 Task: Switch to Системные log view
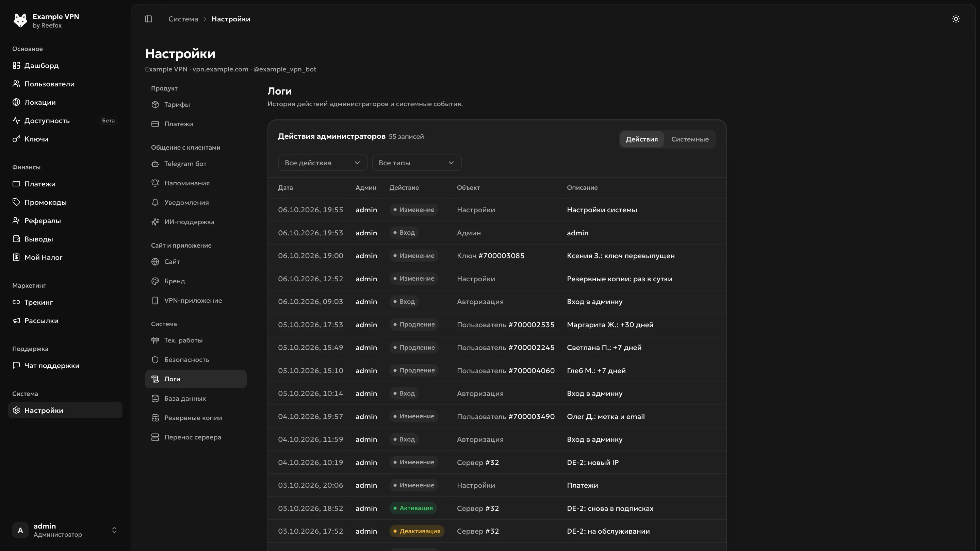690,139
